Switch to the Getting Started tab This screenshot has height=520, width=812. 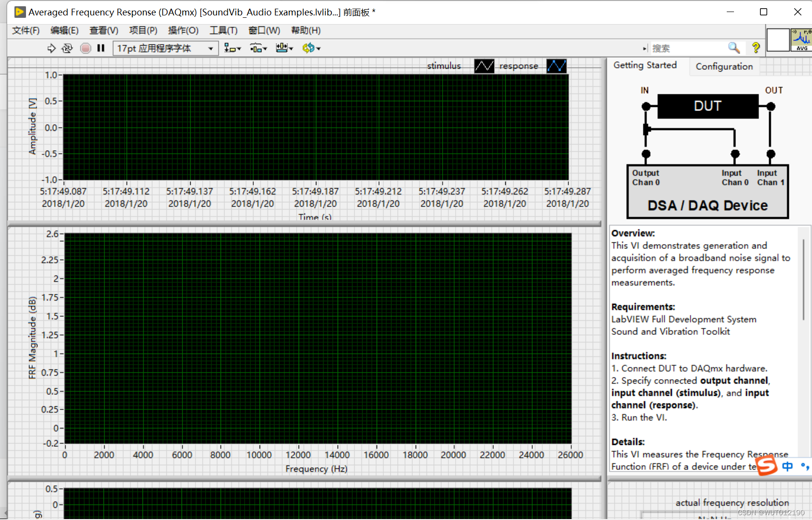click(x=645, y=65)
